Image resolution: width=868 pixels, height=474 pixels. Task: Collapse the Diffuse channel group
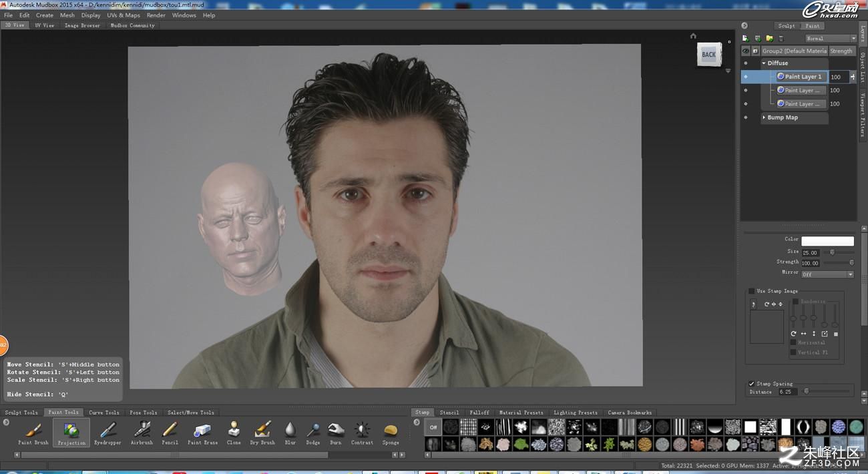tap(764, 63)
